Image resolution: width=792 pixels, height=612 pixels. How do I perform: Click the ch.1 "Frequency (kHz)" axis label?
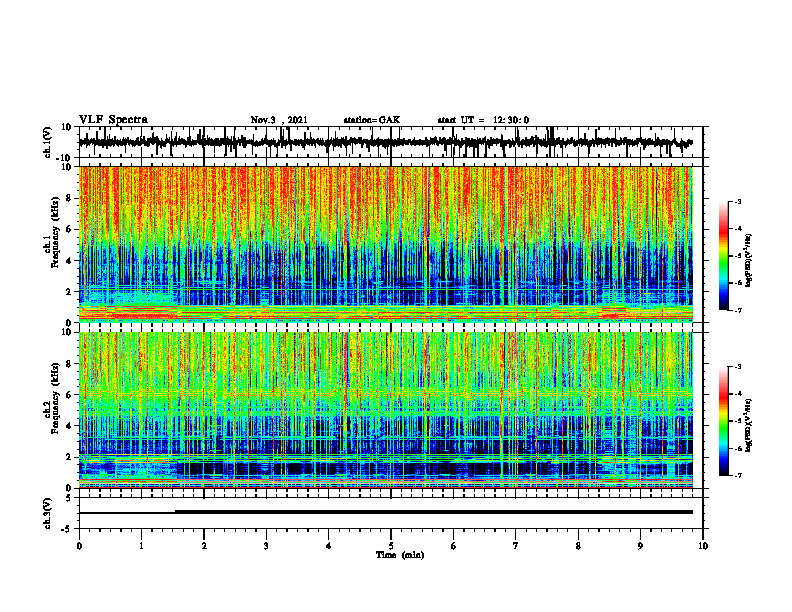(x=55, y=232)
